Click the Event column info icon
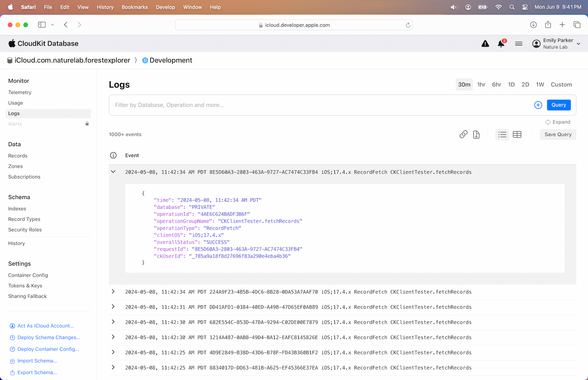 click(113, 155)
